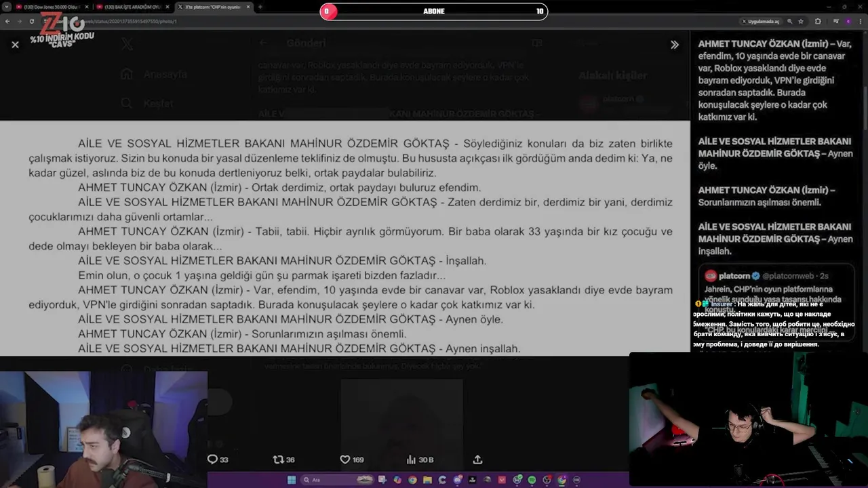Click the taskbar Ara search box
This screenshot has width=868, height=488.
click(337, 480)
